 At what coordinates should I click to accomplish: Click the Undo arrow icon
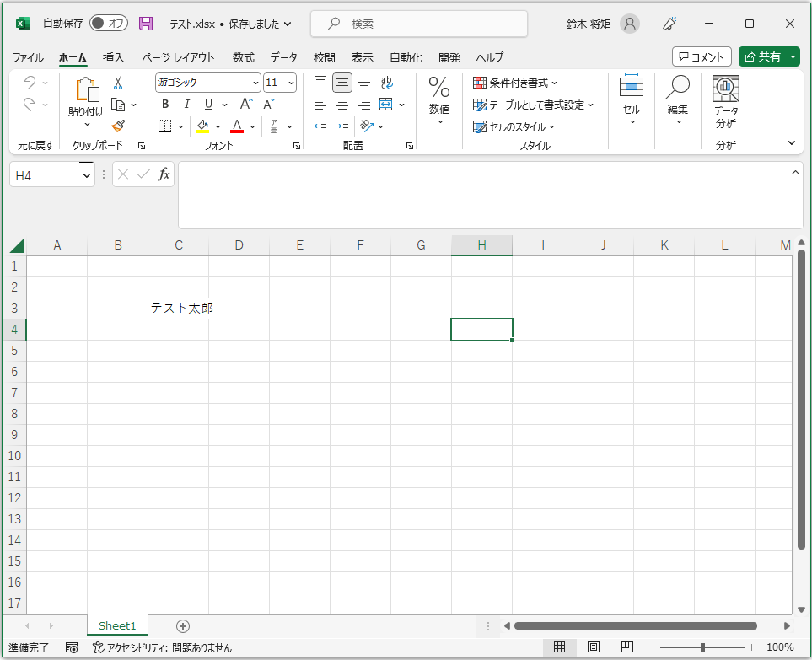pyautogui.click(x=30, y=83)
